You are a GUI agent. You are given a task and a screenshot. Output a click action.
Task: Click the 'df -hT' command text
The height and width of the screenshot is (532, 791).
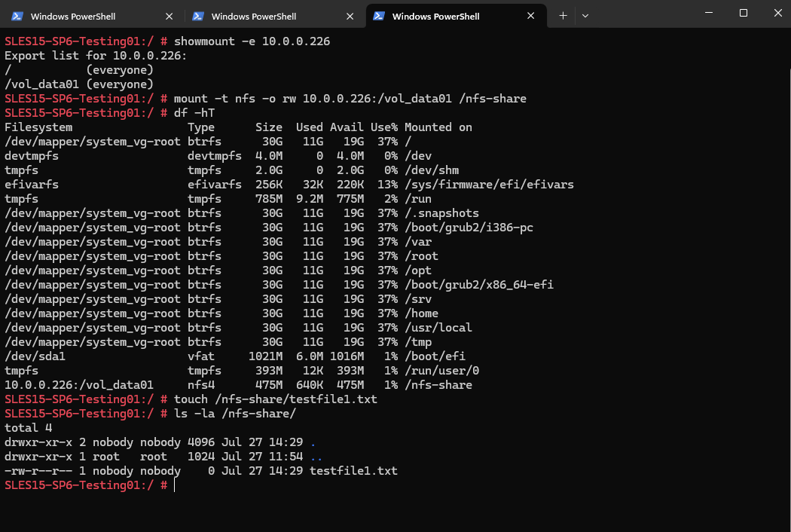194,112
